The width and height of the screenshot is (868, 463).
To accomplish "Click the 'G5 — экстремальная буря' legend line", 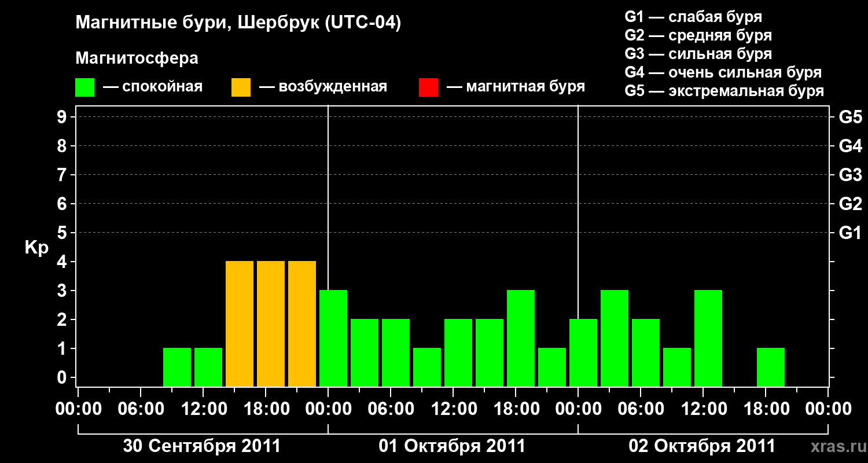I will [724, 91].
